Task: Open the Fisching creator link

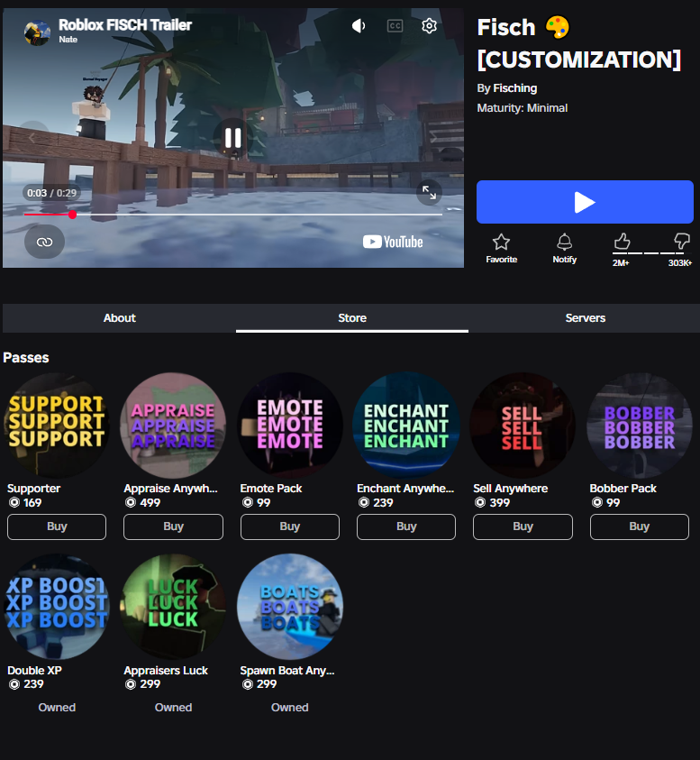Action: point(514,88)
